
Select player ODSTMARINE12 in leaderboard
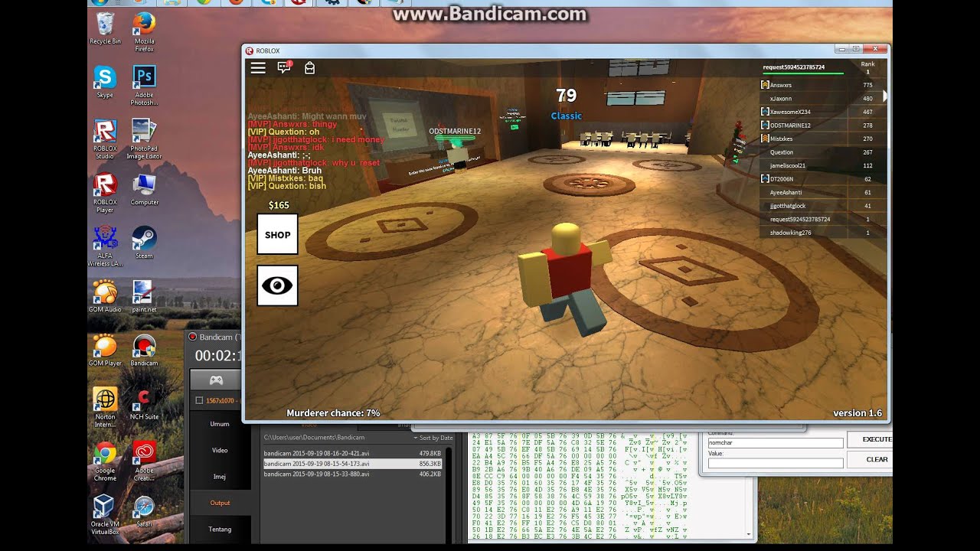(x=823, y=126)
